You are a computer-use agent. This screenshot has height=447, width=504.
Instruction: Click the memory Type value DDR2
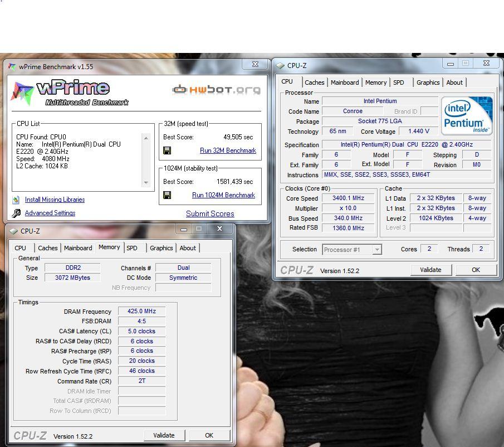pos(73,268)
